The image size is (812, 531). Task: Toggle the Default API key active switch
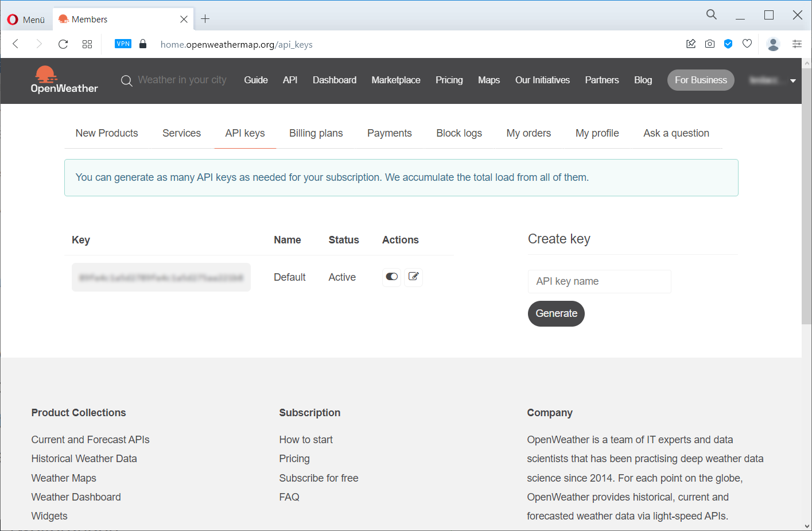392,277
